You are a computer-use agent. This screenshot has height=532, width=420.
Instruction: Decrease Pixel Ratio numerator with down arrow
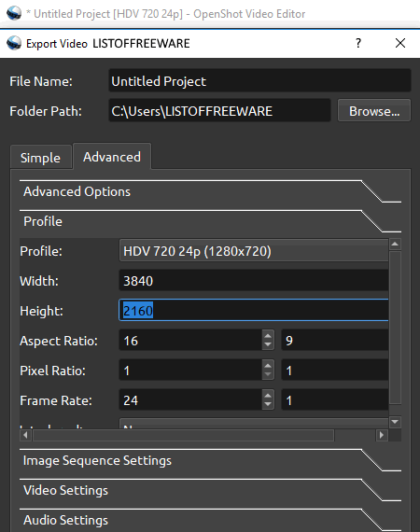[x=268, y=375]
